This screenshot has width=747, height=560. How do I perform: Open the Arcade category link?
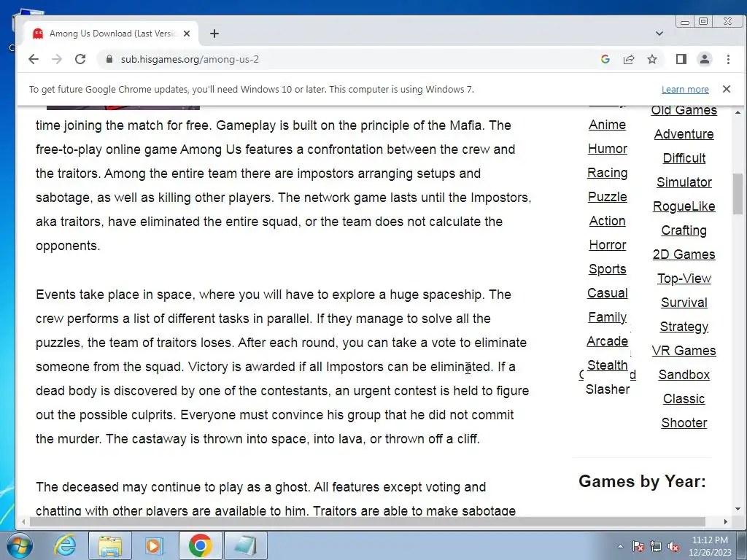pyautogui.click(x=608, y=341)
